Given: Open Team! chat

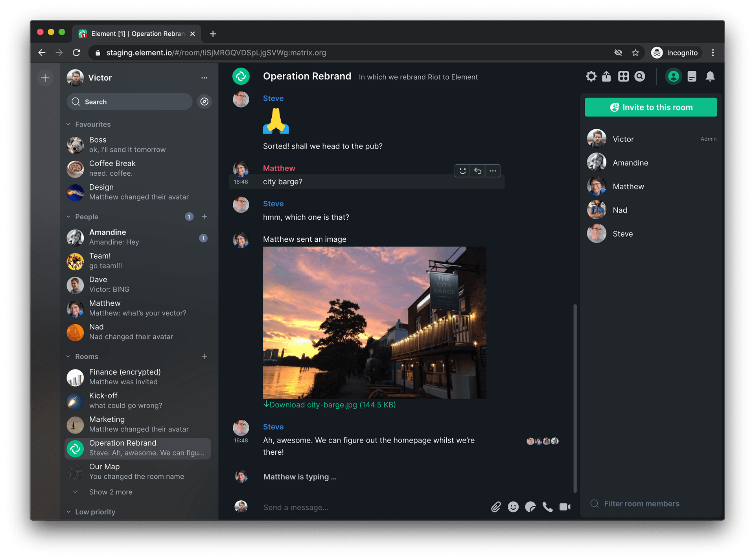Looking at the screenshot, I should pos(138,261).
